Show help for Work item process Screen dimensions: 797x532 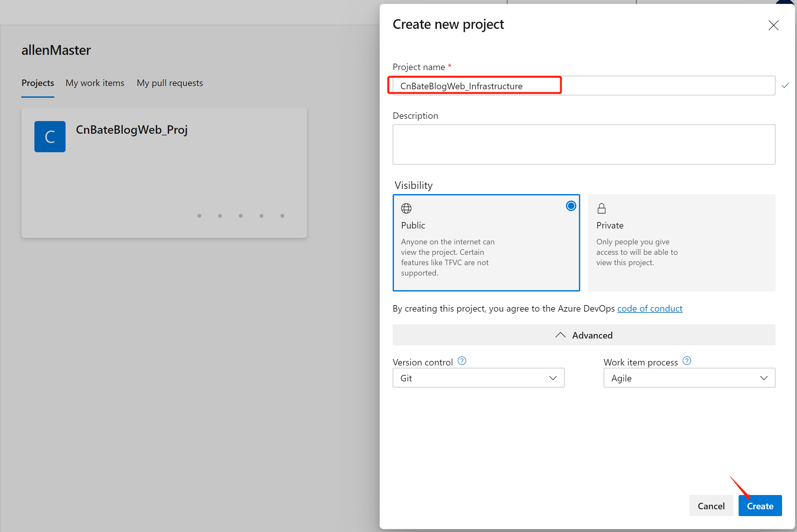tap(687, 361)
